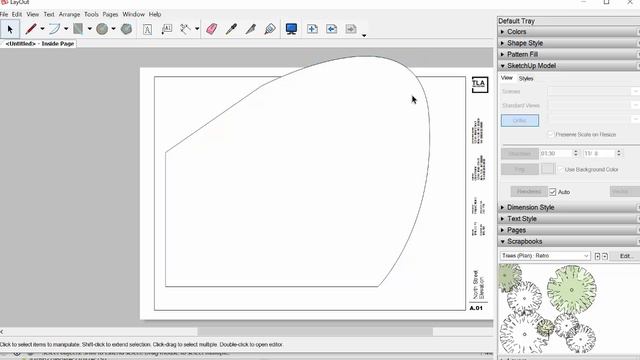The width and height of the screenshot is (640, 360).
Task: Open Circle tool options arrow
Action: [113, 29]
